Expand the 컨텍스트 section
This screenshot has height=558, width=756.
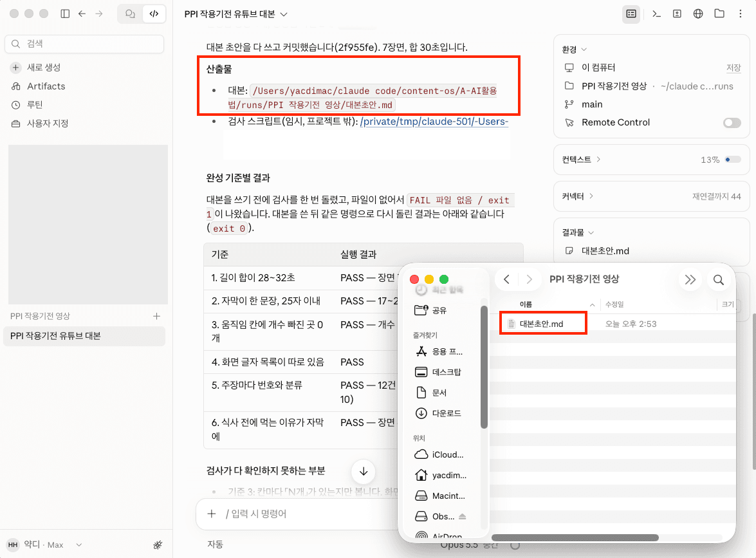(x=582, y=160)
